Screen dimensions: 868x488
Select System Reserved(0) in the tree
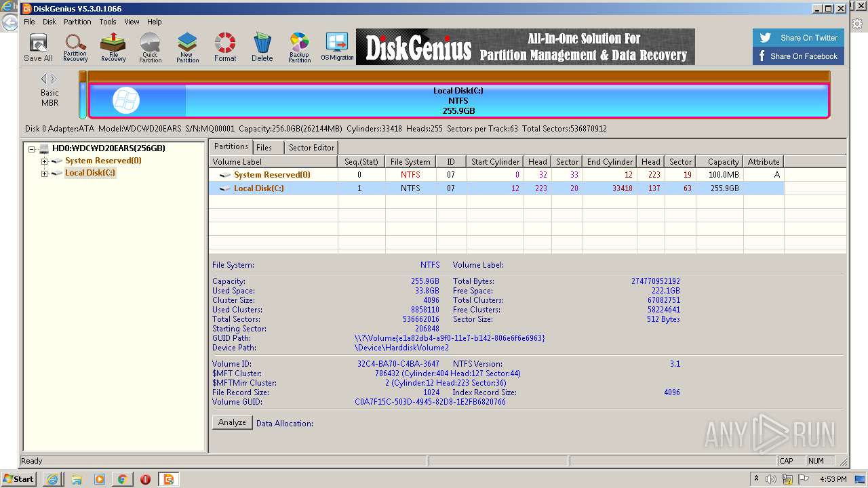click(x=103, y=161)
